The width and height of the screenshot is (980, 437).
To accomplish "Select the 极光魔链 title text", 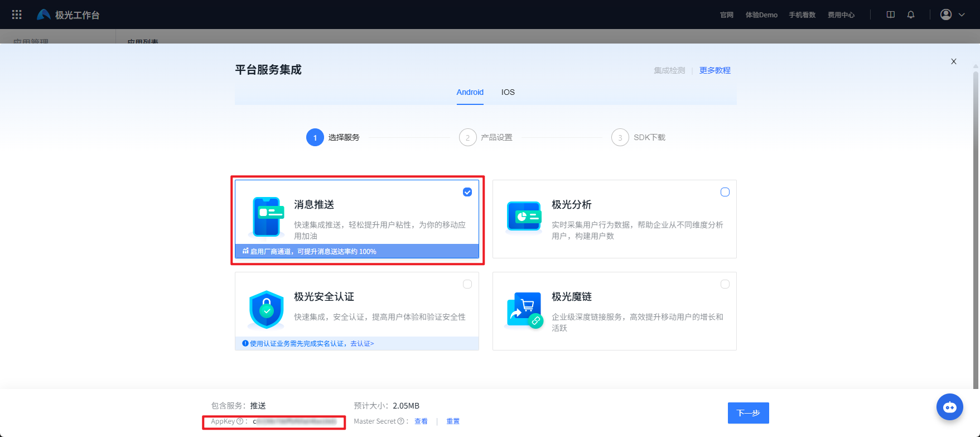I will click(x=572, y=297).
